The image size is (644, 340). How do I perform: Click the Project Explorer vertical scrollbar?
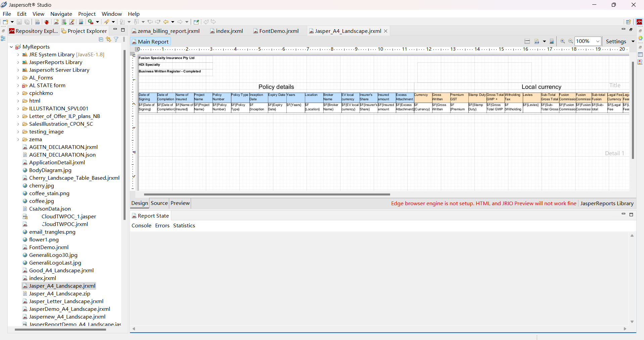tap(125, 134)
